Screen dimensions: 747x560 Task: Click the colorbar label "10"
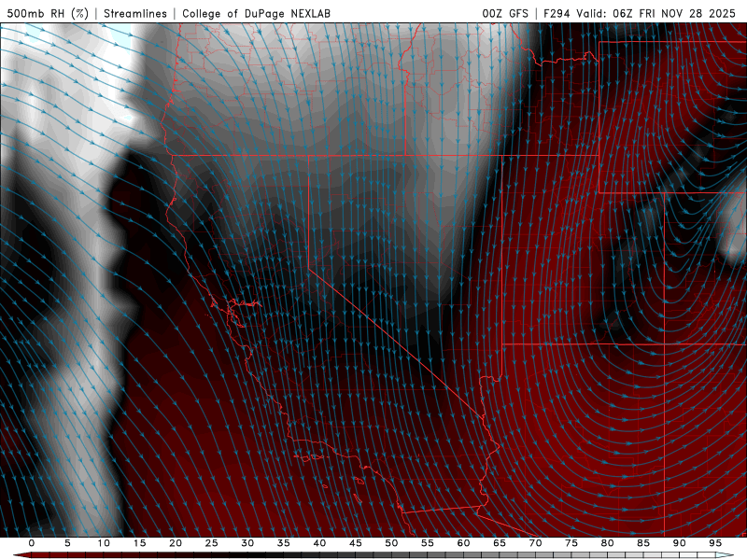[104, 543]
